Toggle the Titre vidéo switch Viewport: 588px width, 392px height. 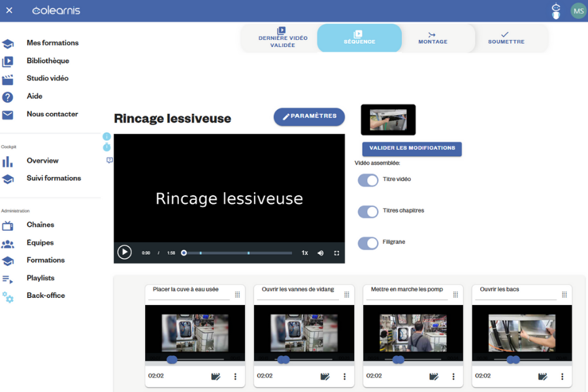[x=368, y=180]
